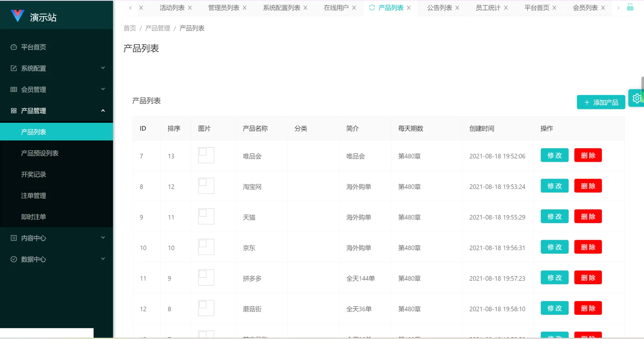Click the 产品管理 icon in sidebar
Image resolution: width=644 pixels, height=339 pixels.
tap(14, 110)
